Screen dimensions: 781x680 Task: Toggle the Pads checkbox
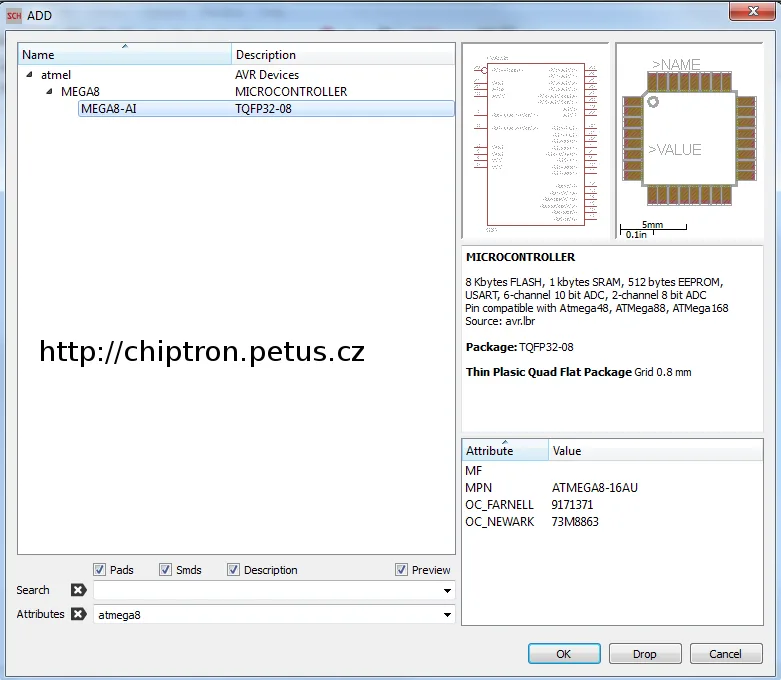pyautogui.click(x=100, y=569)
